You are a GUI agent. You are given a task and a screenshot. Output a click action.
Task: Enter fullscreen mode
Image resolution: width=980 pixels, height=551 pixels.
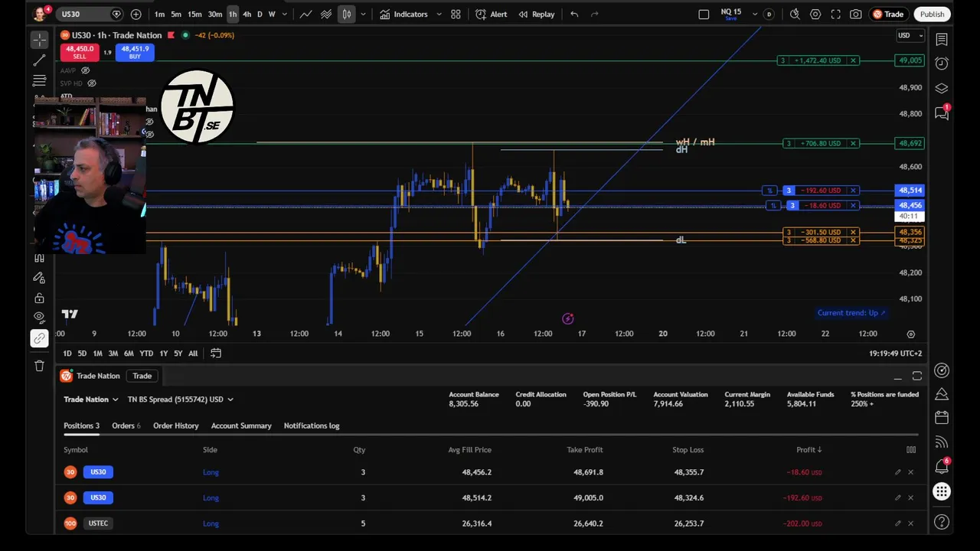click(835, 14)
